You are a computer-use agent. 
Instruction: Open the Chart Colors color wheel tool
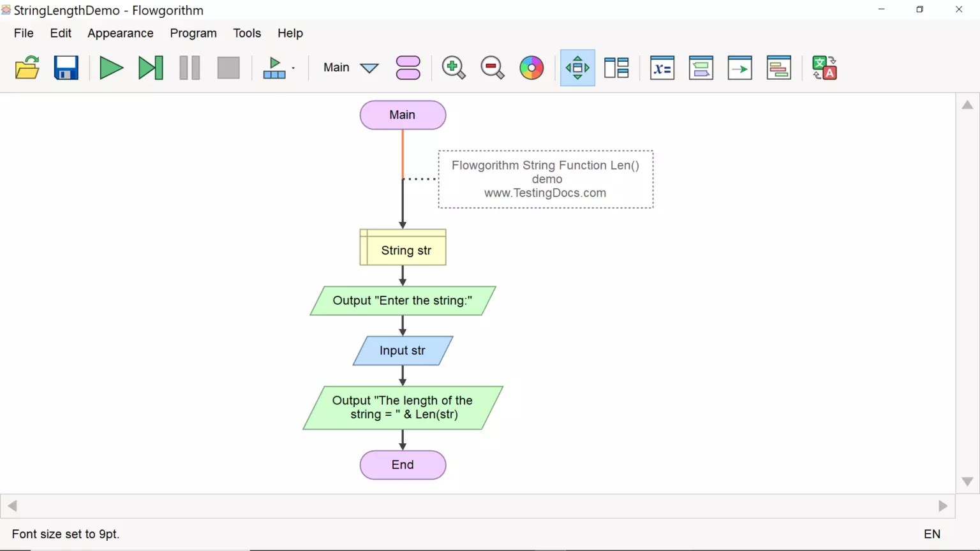(x=531, y=68)
